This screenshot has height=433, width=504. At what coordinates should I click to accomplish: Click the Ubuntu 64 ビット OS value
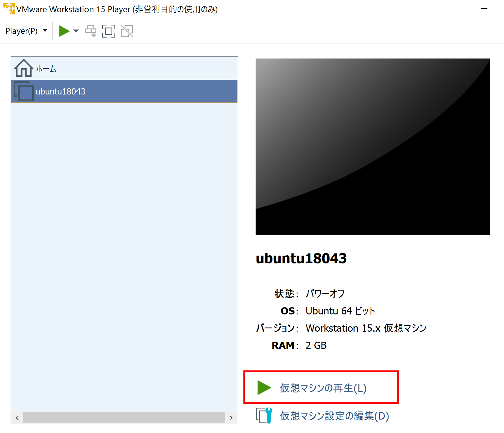tap(340, 311)
